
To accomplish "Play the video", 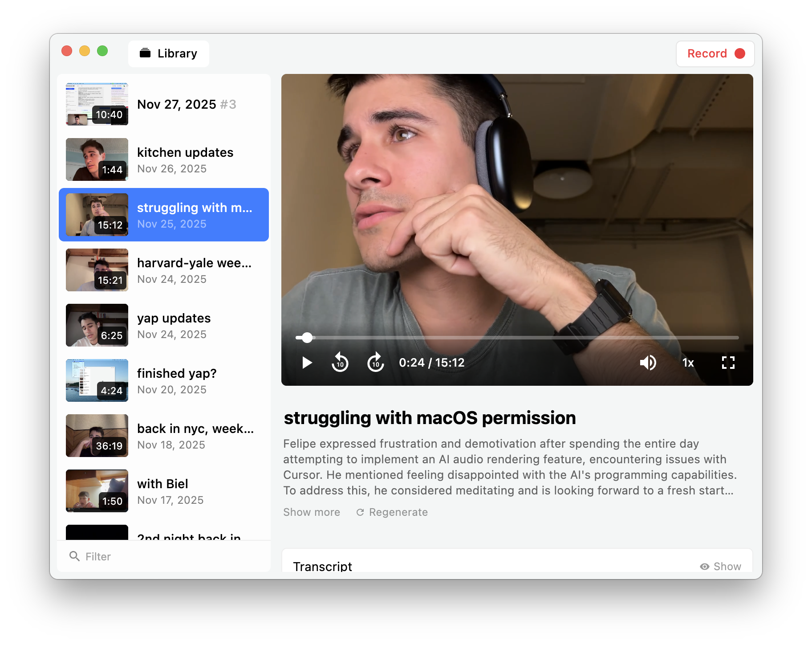I will point(307,363).
